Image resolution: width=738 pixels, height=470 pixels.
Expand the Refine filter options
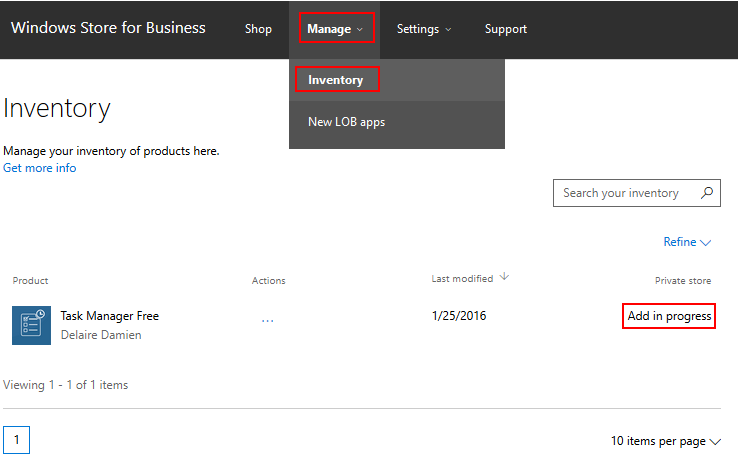tap(686, 242)
